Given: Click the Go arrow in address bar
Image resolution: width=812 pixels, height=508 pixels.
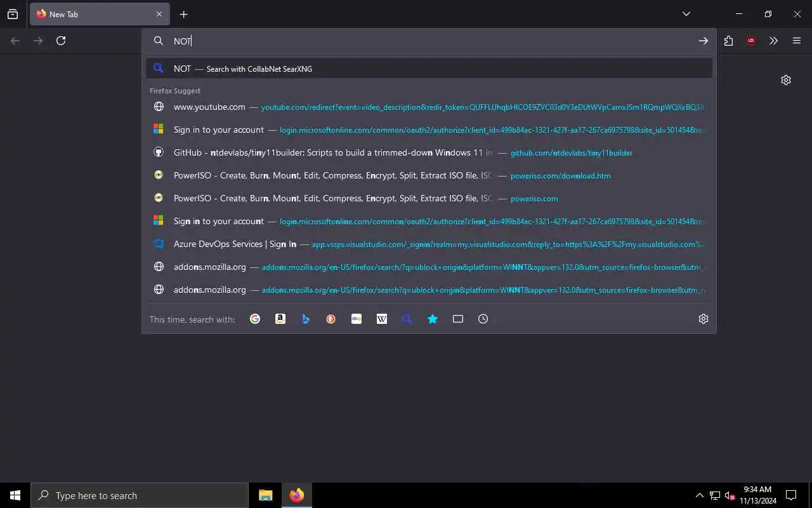Looking at the screenshot, I should (704, 41).
